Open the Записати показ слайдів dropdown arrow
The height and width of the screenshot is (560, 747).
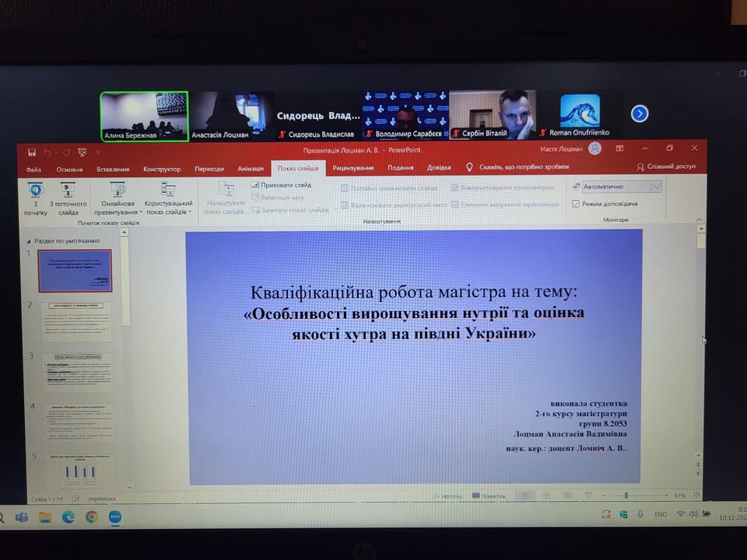click(335, 209)
